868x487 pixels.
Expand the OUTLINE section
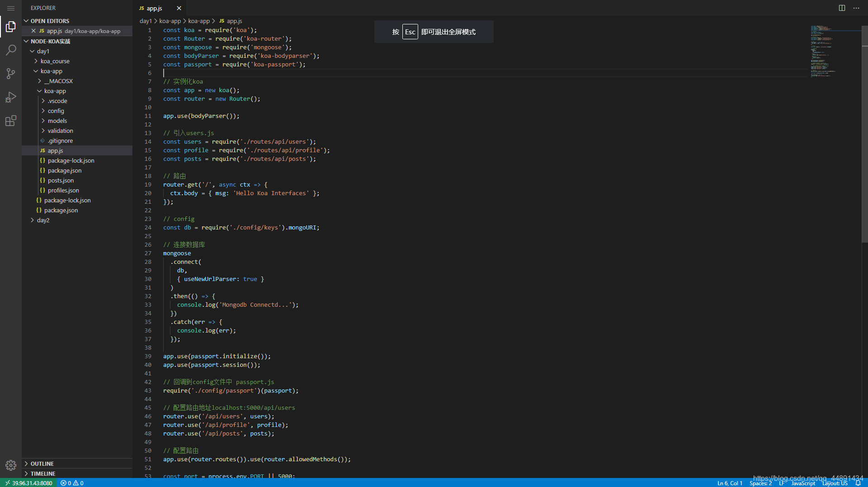[42, 464]
